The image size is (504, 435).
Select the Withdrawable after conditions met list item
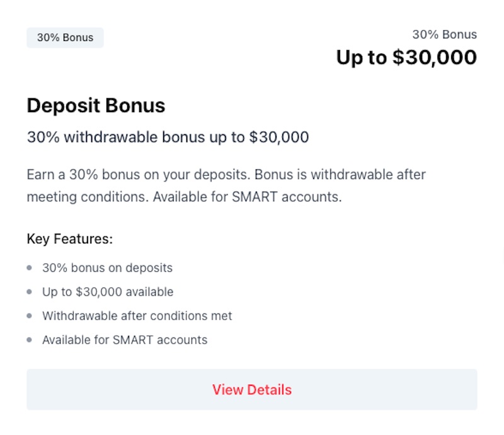click(137, 316)
